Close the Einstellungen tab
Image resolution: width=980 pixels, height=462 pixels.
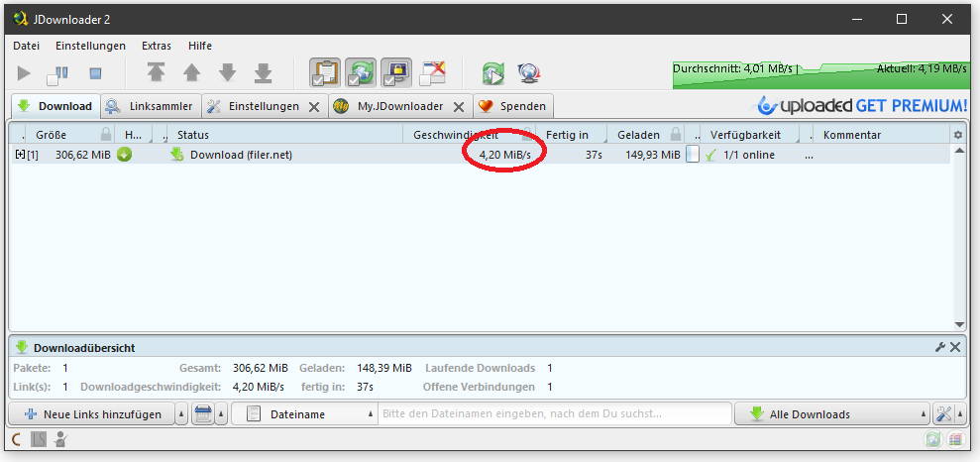[315, 107]
